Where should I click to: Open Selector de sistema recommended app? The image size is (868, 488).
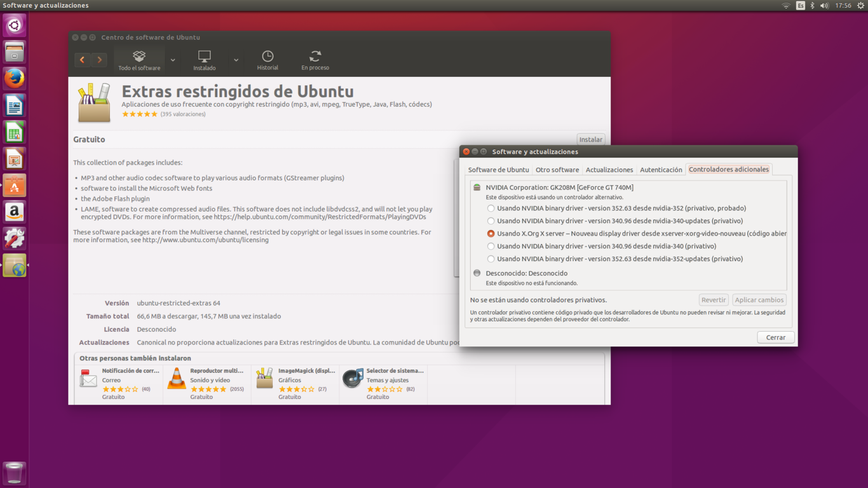pos(384,384)
